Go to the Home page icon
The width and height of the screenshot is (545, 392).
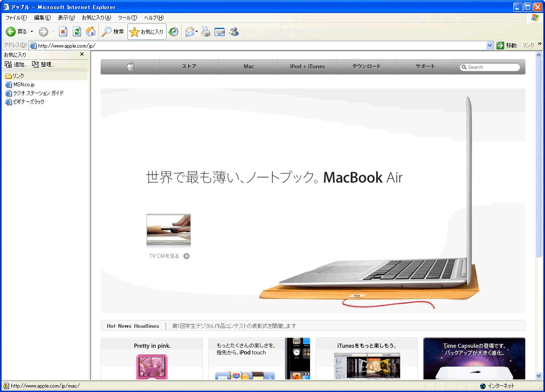pyautogui.click(x=91, y=32)
